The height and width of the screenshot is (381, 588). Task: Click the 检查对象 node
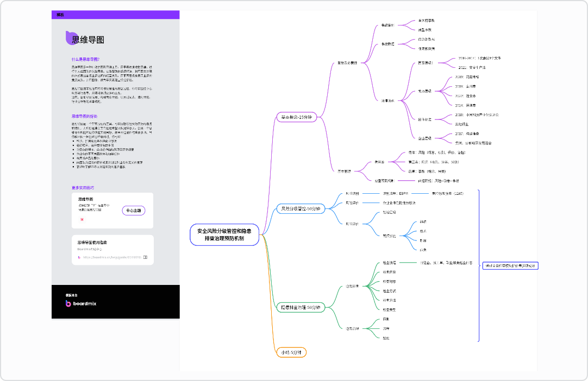[x=389, y=281]
